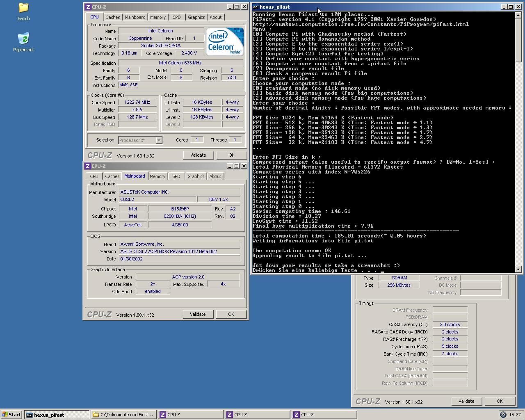
Task: Click the Specification Intel Celeron 633 MHz field
Action: pyautogui.click(x=180, y=63)
